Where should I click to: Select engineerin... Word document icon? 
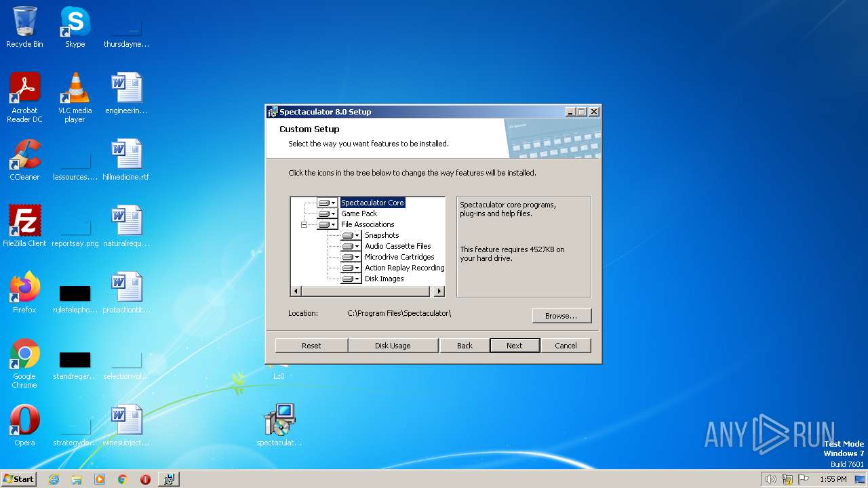click(126, 94)
